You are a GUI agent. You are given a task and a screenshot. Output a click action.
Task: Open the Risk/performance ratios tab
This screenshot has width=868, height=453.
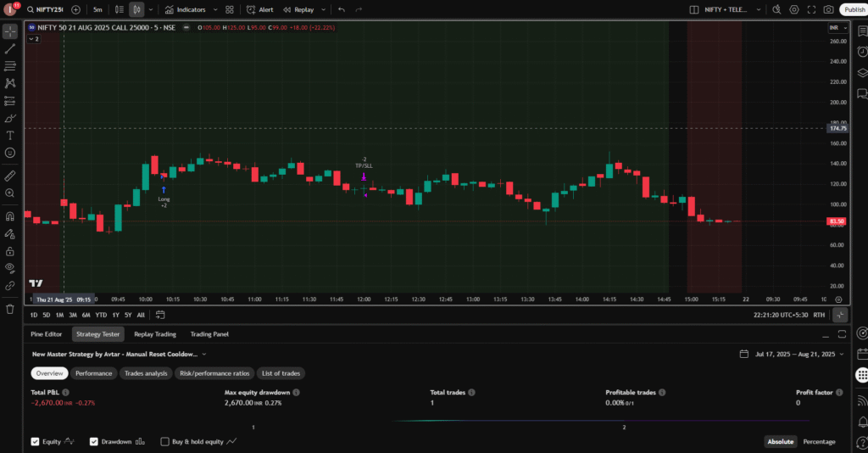pyautogui.click(x=214, y=374)
